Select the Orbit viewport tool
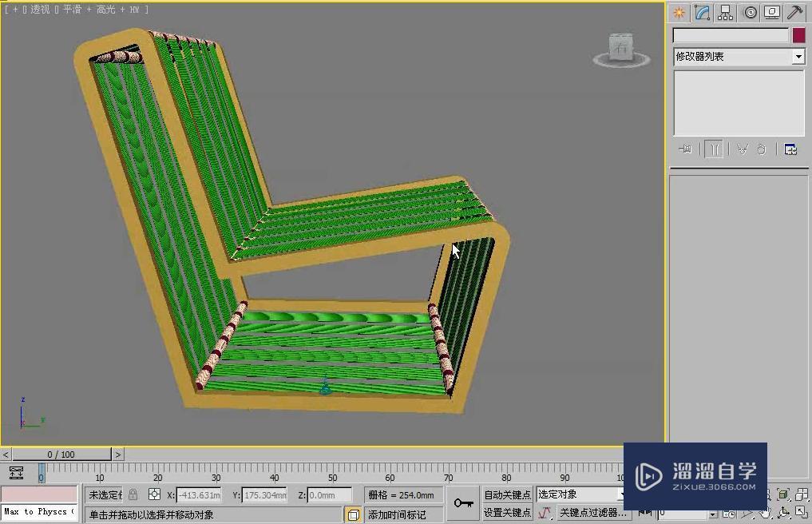The image size is (812, 524). pyautogui.click(x=783, y=513)
